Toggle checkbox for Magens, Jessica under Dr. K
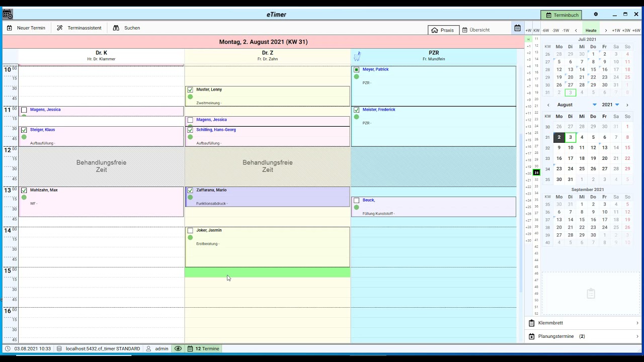The height and width of the screenshot is (362, 644). [24, 110]
